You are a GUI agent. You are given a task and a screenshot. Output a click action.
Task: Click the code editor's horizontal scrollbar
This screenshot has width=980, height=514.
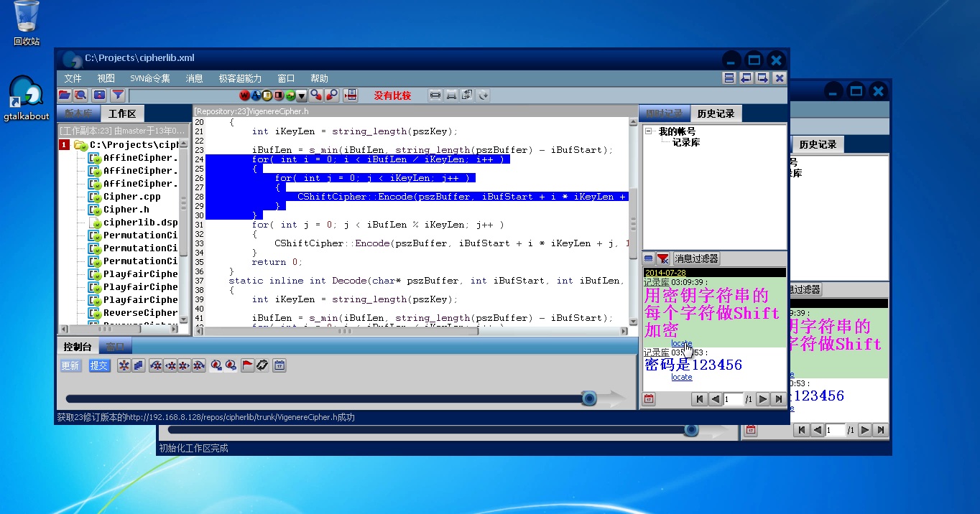[x=411, y=331]
